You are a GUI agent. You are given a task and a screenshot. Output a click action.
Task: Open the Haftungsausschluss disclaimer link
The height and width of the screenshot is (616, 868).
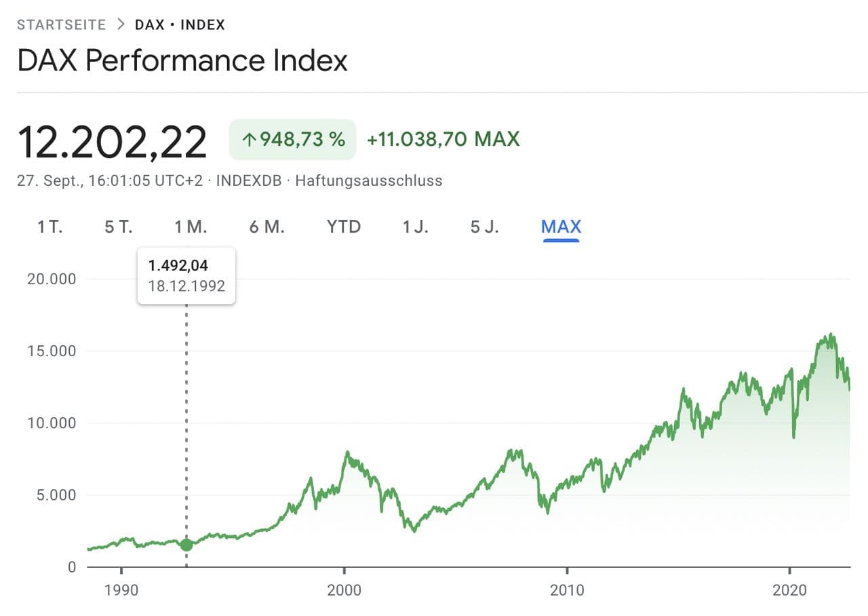click(368, 180)
